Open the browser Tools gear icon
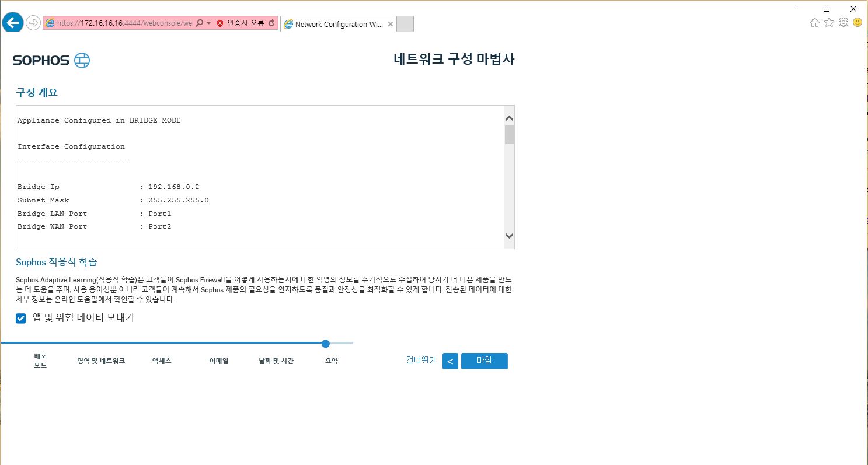The height and width of the screenshot is (465, 868). tap(843, 22)
